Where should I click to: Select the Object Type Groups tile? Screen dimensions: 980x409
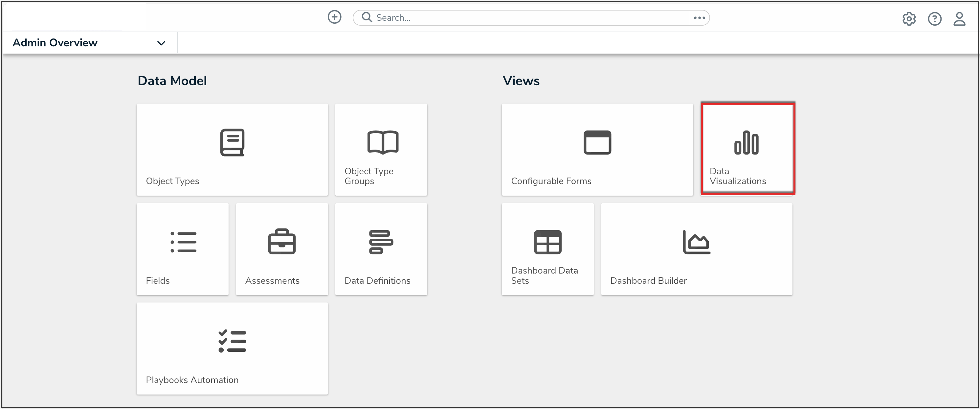pos(381,149)
